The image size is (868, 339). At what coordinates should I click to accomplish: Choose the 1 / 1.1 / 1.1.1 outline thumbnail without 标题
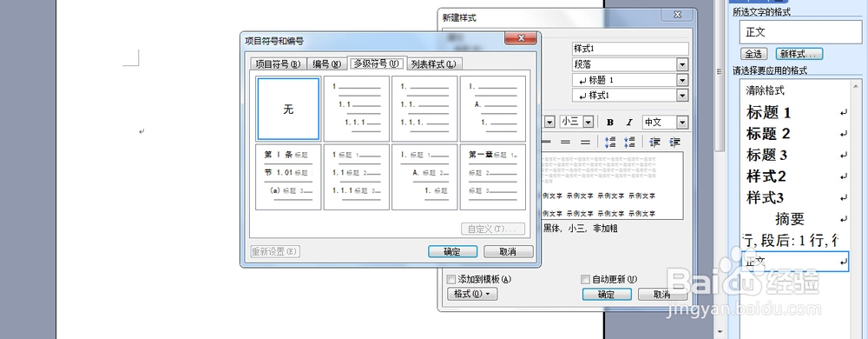click(356, 109)
